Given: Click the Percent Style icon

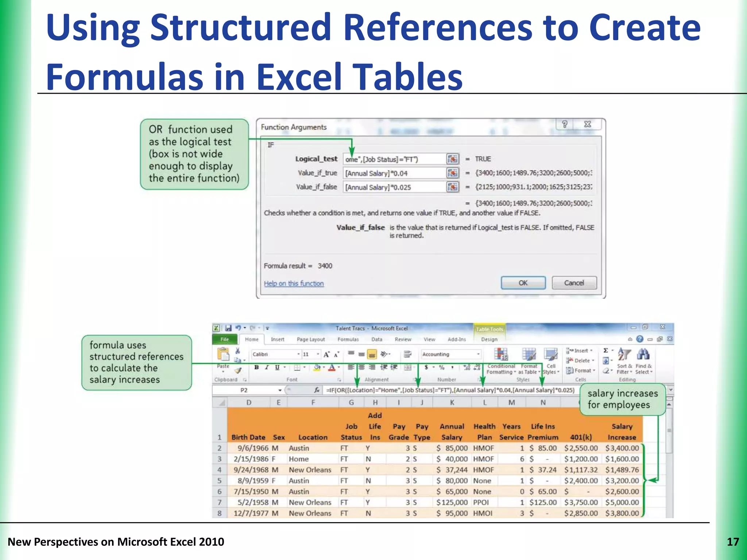Looking at the screenshot, I should coord(442,367).
